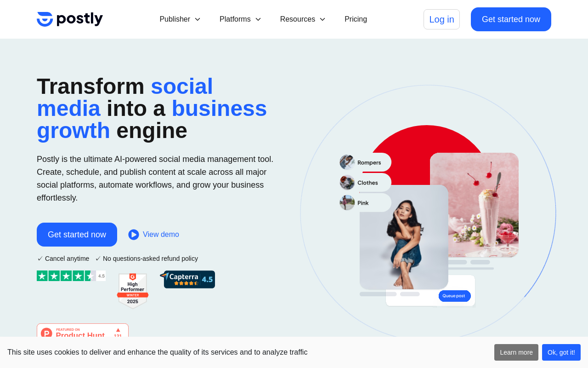Expand the Resources dropdown menu

[x=303, y=19]
